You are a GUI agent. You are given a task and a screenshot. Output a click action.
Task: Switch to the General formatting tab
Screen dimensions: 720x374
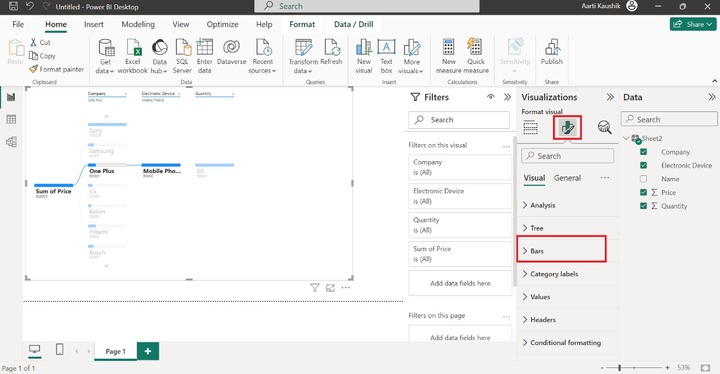pos(567,178)
